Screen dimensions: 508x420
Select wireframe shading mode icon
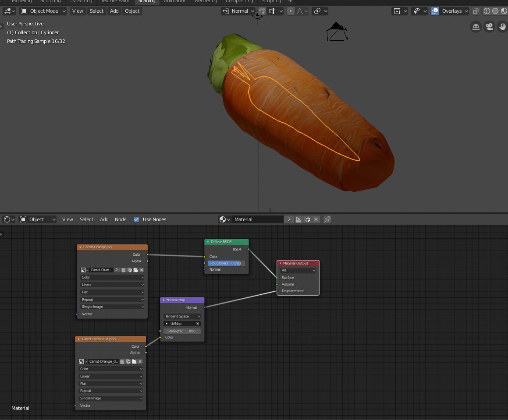pos(487,11)
